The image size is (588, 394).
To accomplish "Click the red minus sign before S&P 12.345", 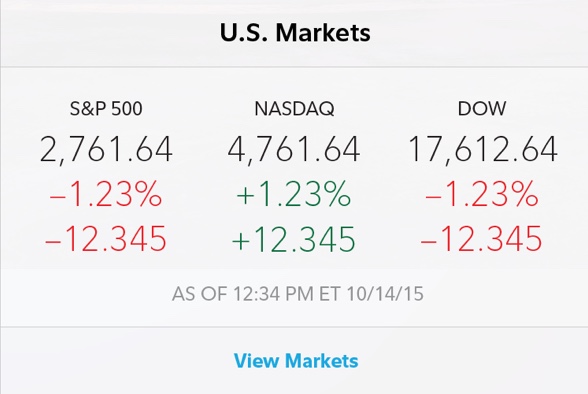I will [54, 241].
